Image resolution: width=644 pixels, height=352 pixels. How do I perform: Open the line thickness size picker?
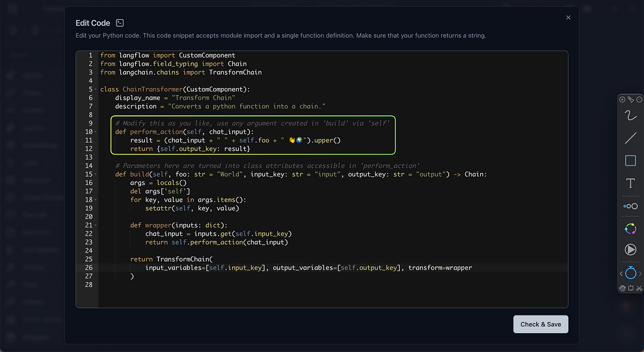631,206
